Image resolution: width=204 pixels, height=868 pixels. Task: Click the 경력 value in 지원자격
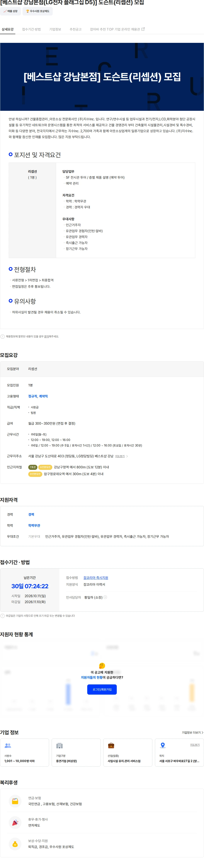(x=31, y=514)
